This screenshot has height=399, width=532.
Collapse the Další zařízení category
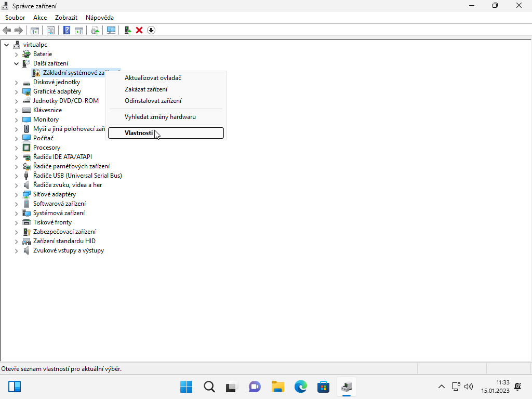tap(16, 63)
